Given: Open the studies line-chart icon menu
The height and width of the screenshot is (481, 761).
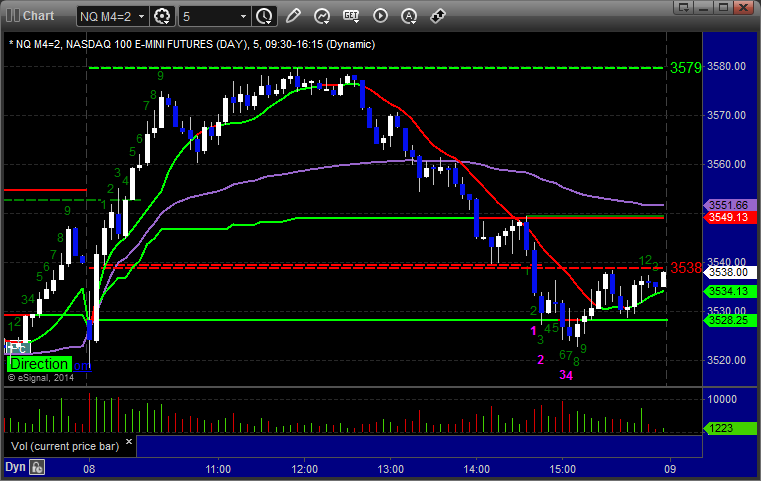Looking at the screenshot, I should point(322,16).
